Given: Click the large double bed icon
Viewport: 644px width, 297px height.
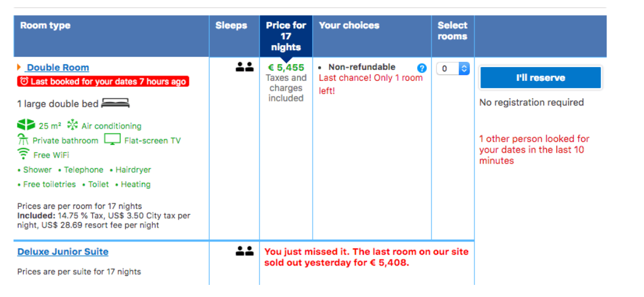Looking at the screenshot, I should point(115,103).
